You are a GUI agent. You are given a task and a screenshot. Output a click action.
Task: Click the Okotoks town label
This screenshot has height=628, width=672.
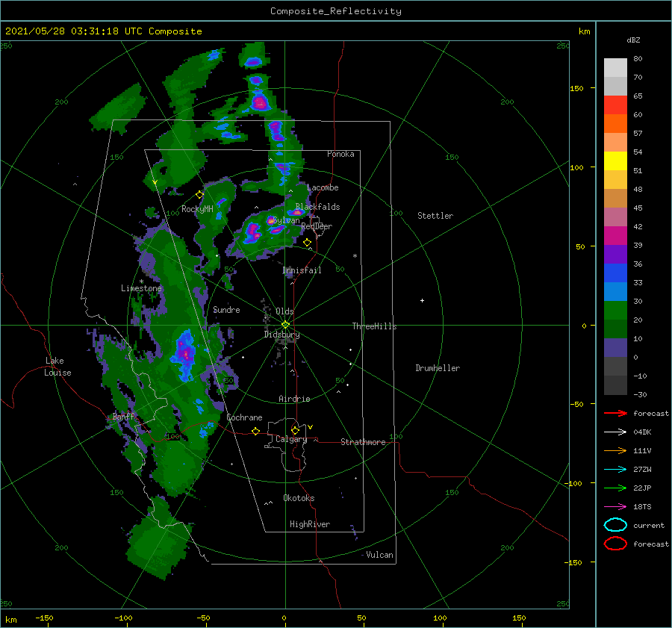pyautogui.click(x=299, y=498)
